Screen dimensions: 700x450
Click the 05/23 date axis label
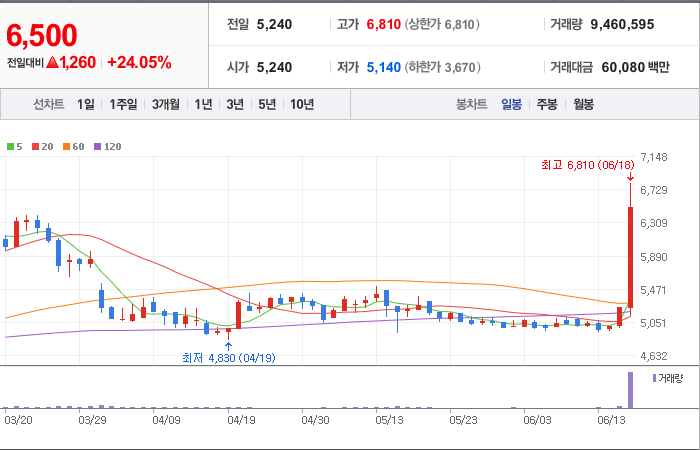point(463,420)
